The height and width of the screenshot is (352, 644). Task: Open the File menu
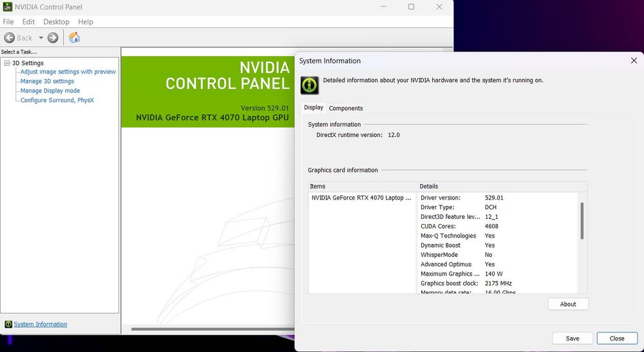pos(8,22)
